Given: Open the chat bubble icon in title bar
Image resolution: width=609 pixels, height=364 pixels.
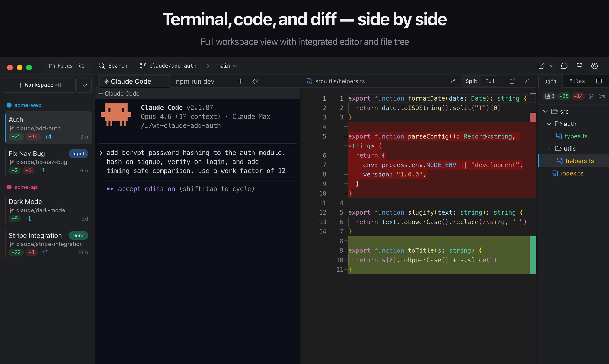Looking at the screenshot, I should (x=564, y=66).
